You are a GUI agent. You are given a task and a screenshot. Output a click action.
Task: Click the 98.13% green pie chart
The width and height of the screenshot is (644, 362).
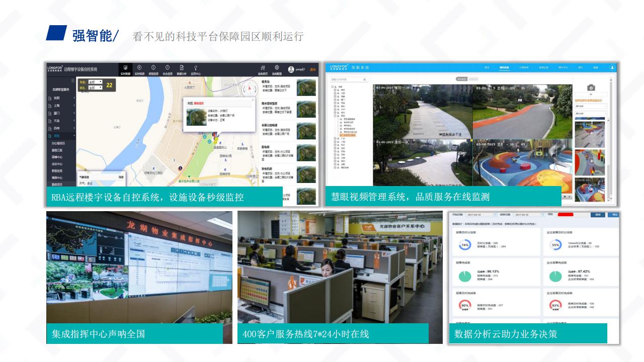(465, 276)
